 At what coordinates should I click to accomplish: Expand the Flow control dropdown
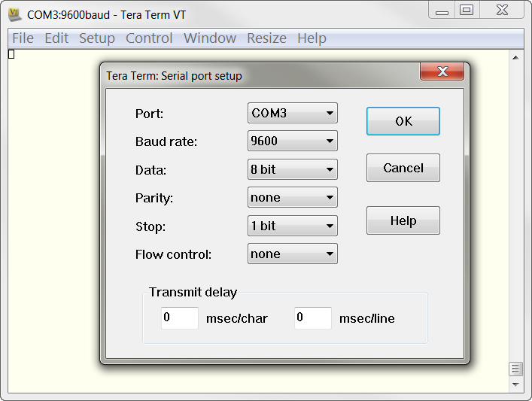pos(292,254)
